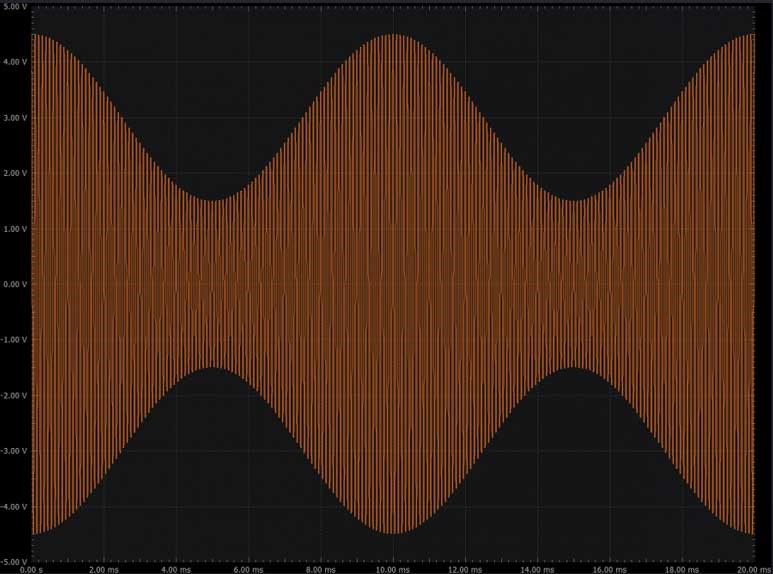Select the 2.00 V voltage label
Screen dimensions: 773x574
click(17, 173)
